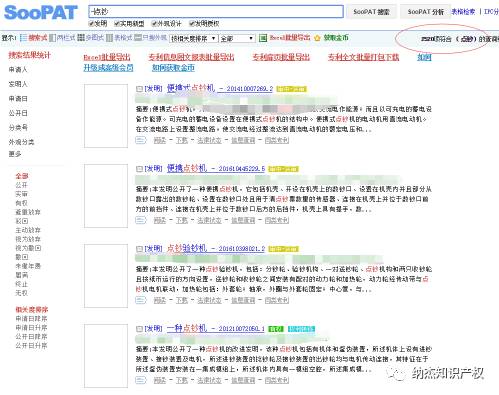
Task: Filter results by 无权 status
Action: tap(21, 293)
